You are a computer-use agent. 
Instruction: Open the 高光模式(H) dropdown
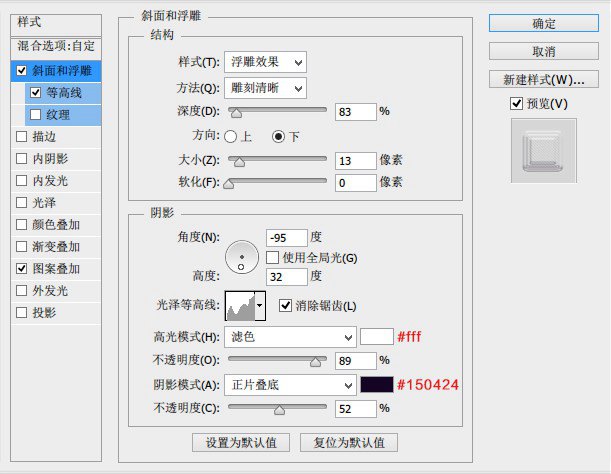(x=290, y=337)
